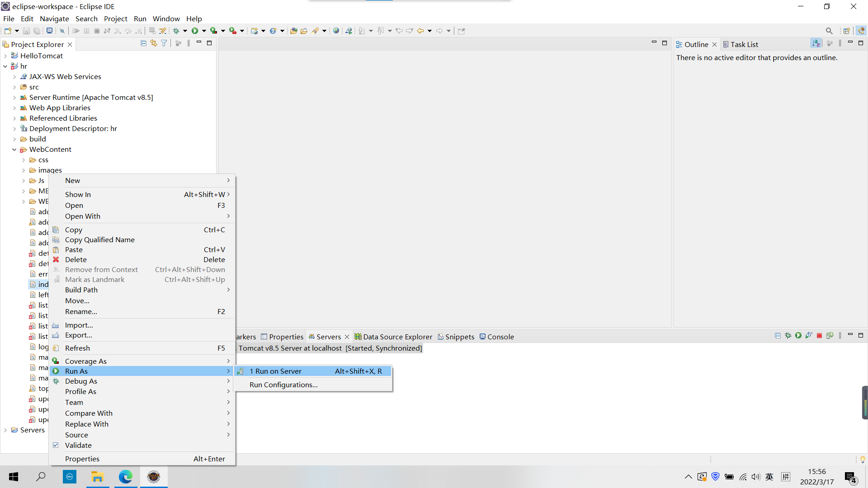Start the server in debug mode
The image size is (868, 488).
click(788, 336)
